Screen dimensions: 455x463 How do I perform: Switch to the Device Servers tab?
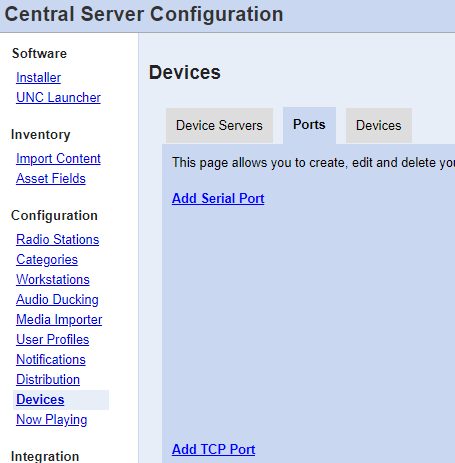[219, 126]
